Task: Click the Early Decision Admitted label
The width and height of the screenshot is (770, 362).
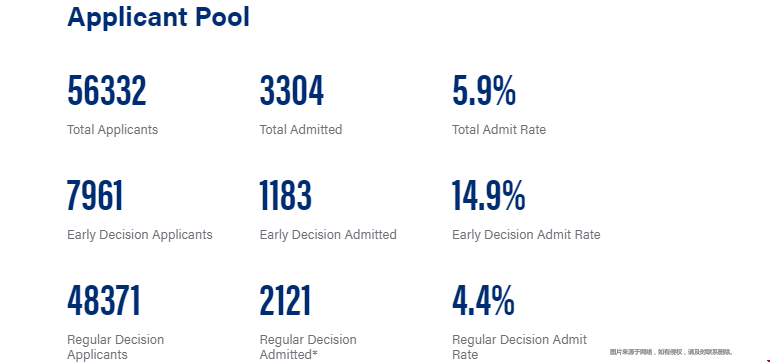Action: coord(328,235)
